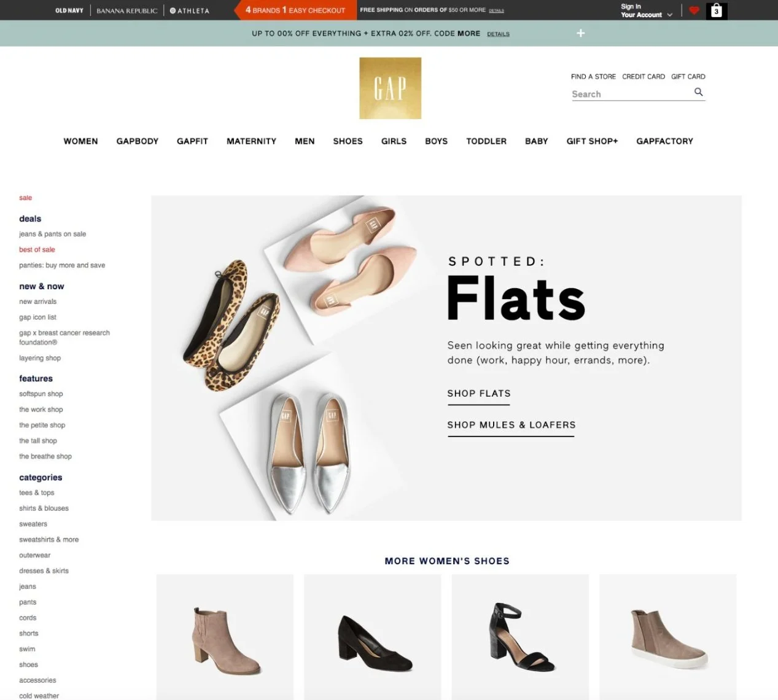This screenshot has height=700, width=778.
Task: Open the GapFit menu
Action: 192,141
